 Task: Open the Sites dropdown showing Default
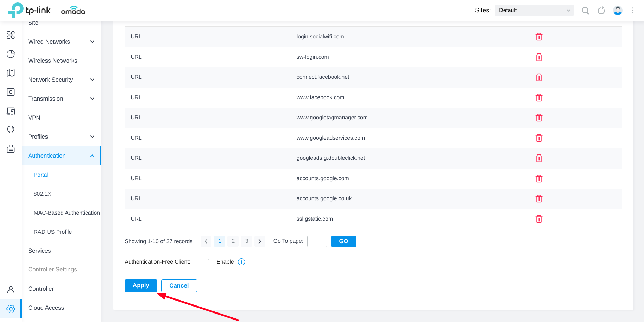coord(534,10)
